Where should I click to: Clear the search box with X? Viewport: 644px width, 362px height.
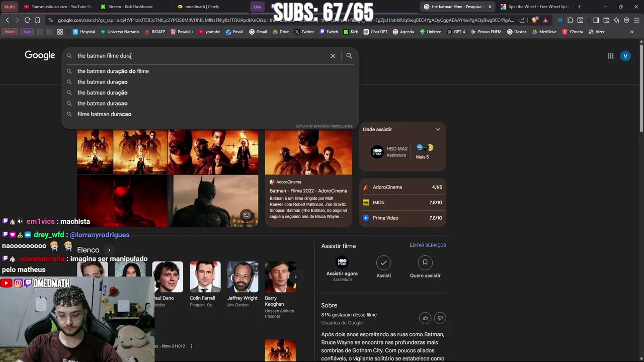pyautogui.click(x=333, y=56)
